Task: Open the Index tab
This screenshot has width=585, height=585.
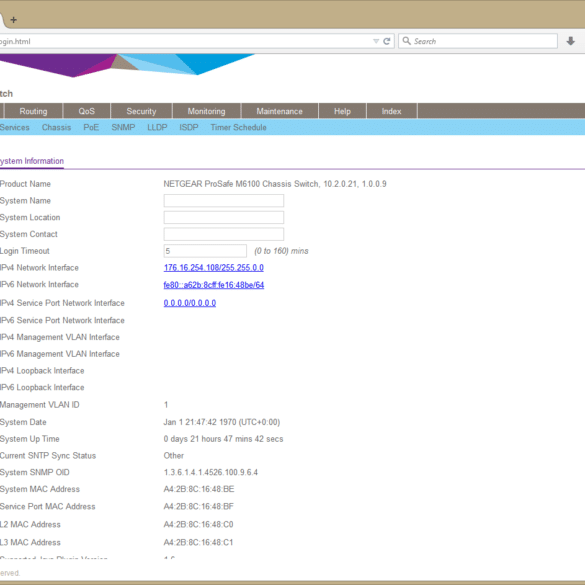Action: coord(391,111)
